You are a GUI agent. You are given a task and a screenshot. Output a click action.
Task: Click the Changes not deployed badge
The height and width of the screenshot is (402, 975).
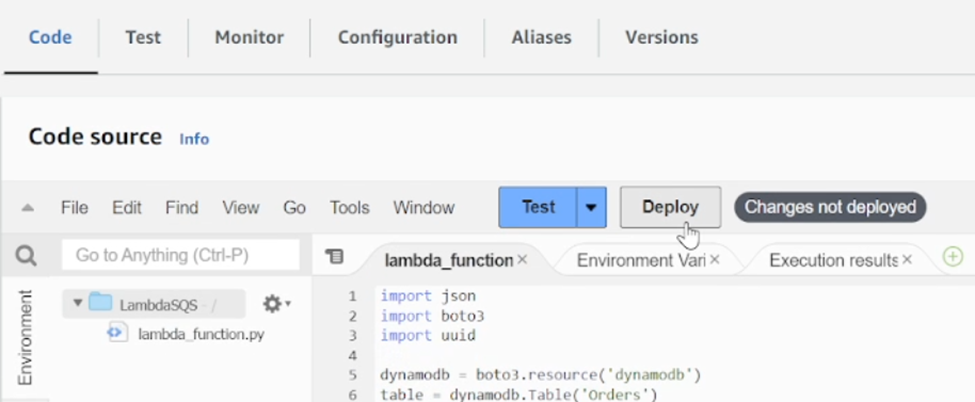[x=830, y=207]
